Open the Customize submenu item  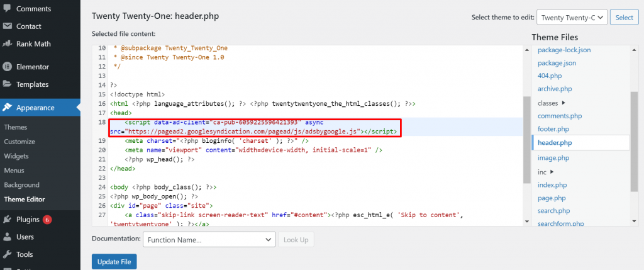pos(19,142)
